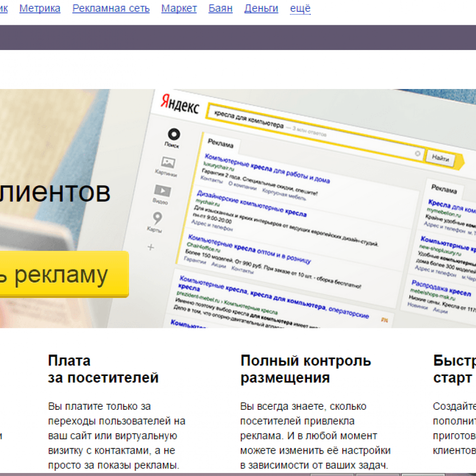Screen dimensions: 476x476
Task: Click the Плата за посетителей heading
Action: pos(103,369)
